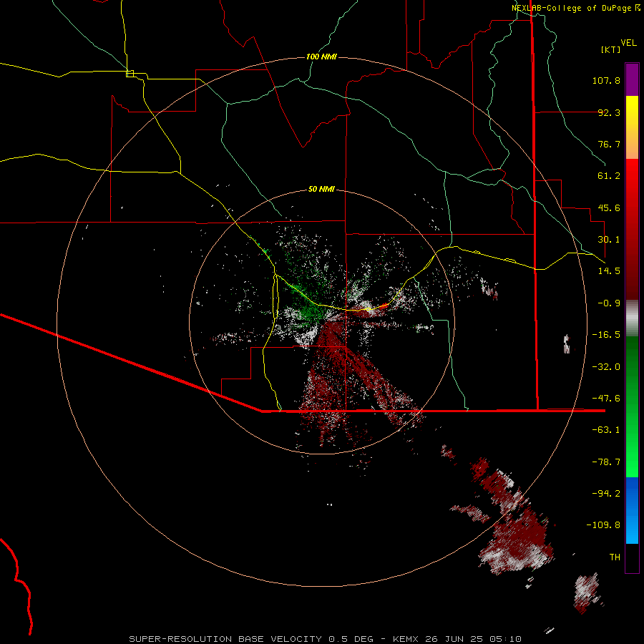This screenshot has width=644, height=644.
Task: Select the 45.6 velocity scale value
Action: [x=609, y=208]
